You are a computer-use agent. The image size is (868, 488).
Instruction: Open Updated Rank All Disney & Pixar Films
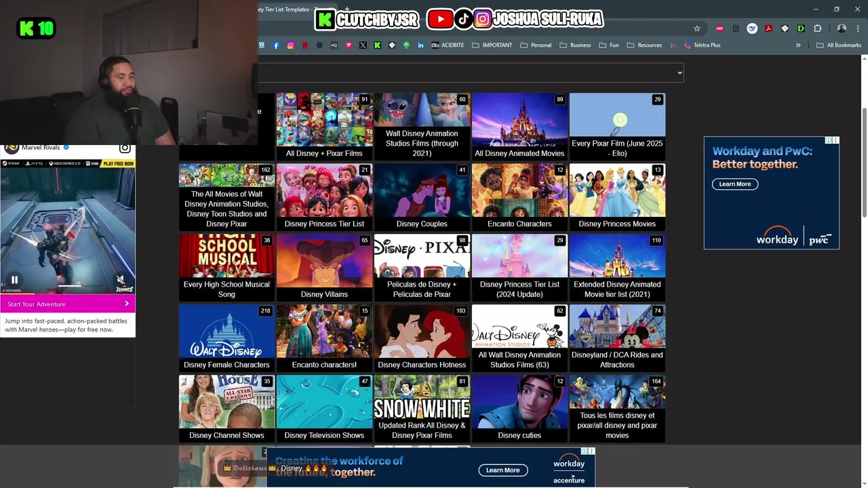422,409
